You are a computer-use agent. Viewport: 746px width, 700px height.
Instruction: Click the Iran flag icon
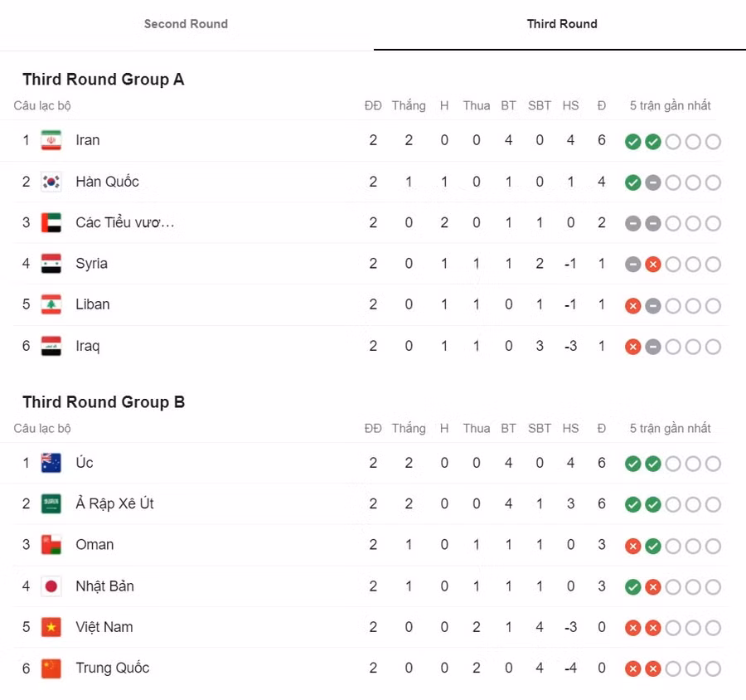pos(51,140)
